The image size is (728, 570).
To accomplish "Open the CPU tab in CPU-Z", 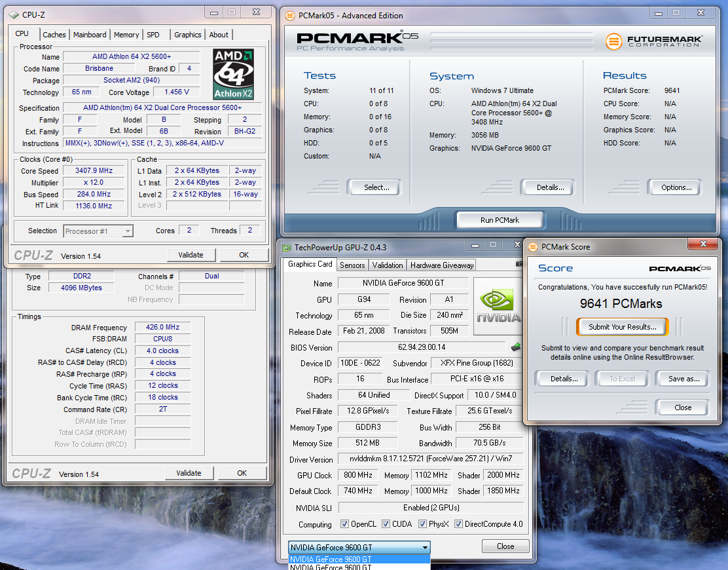I will click(22, 33).
